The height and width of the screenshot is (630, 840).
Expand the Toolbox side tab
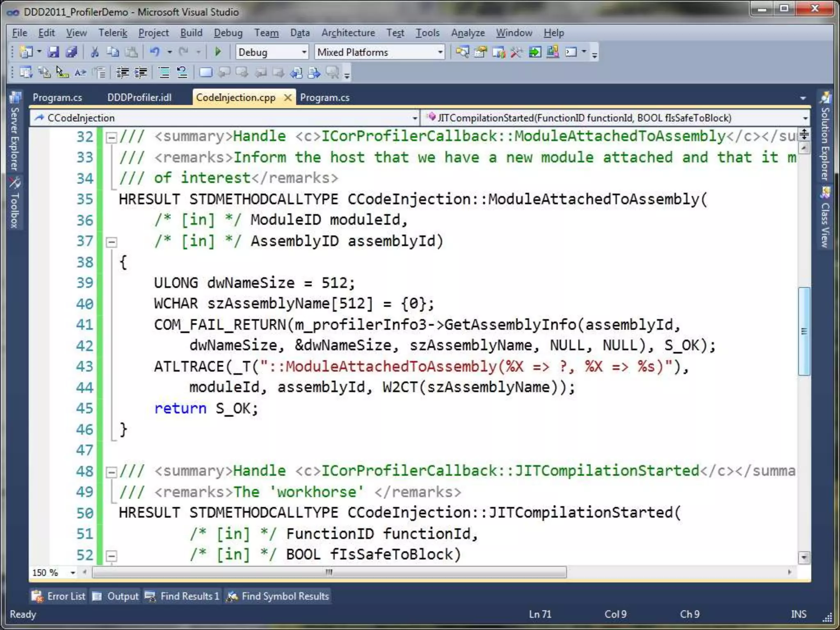(15, 202)
